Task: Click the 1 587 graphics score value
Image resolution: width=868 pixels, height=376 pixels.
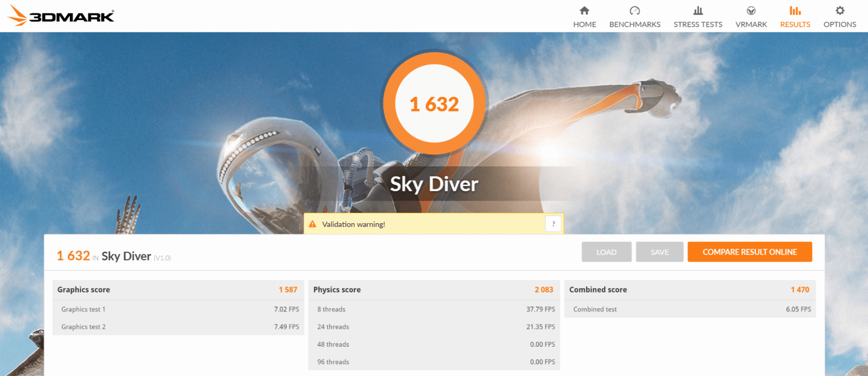Action: pos(288,290)
